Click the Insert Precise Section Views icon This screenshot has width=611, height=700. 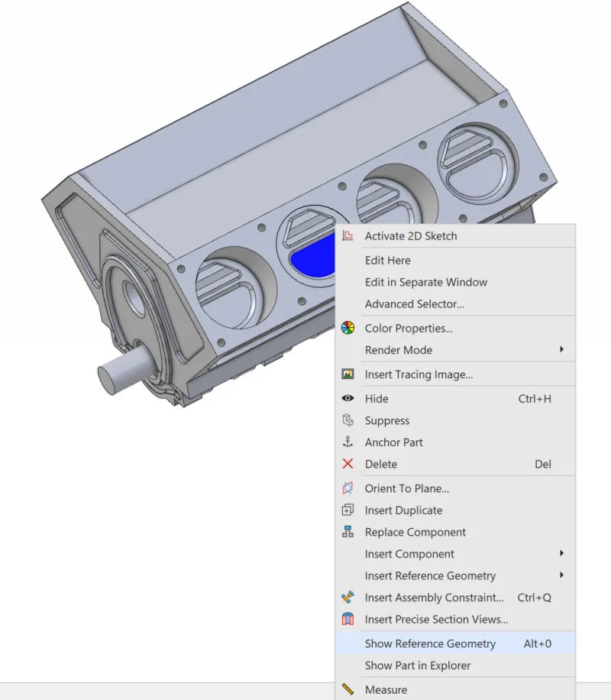pyautogui.click(x=348, y=619)
